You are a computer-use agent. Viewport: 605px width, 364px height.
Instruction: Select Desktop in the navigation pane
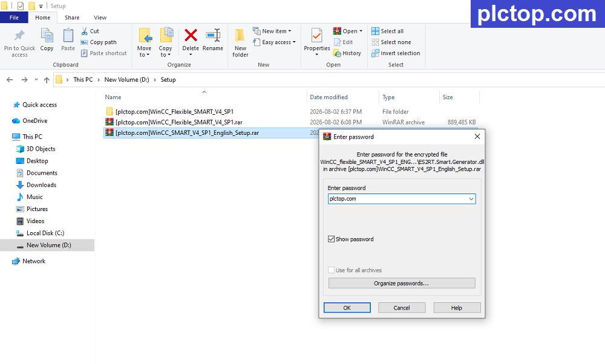(32, 161)
